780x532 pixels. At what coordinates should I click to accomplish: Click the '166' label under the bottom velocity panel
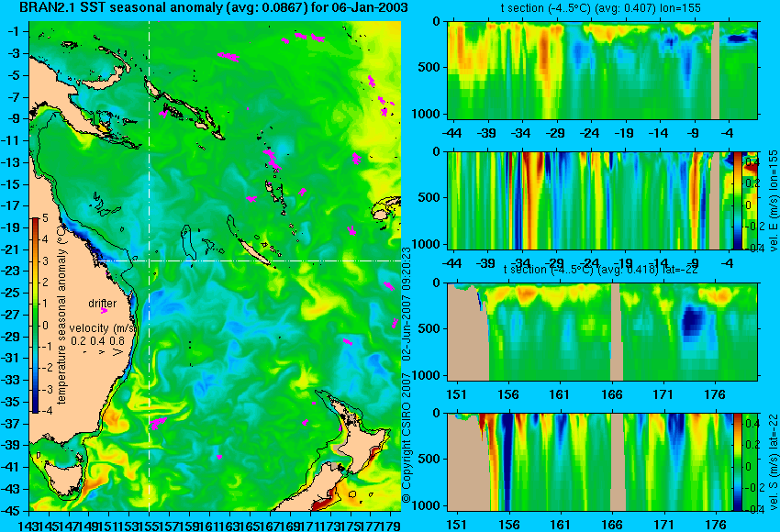(x=612, y=525)
